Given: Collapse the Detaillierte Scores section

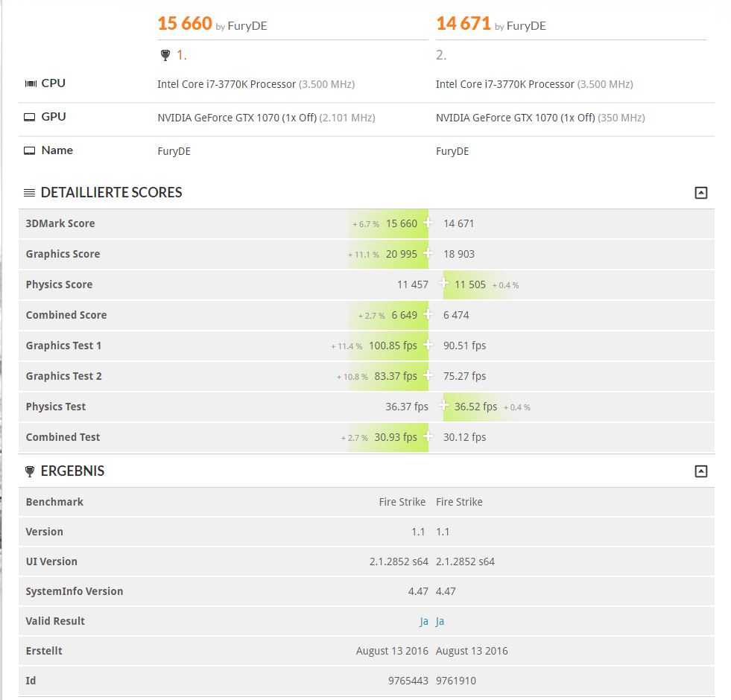Looking at the screenshot, I should click(x=700, y=193).
